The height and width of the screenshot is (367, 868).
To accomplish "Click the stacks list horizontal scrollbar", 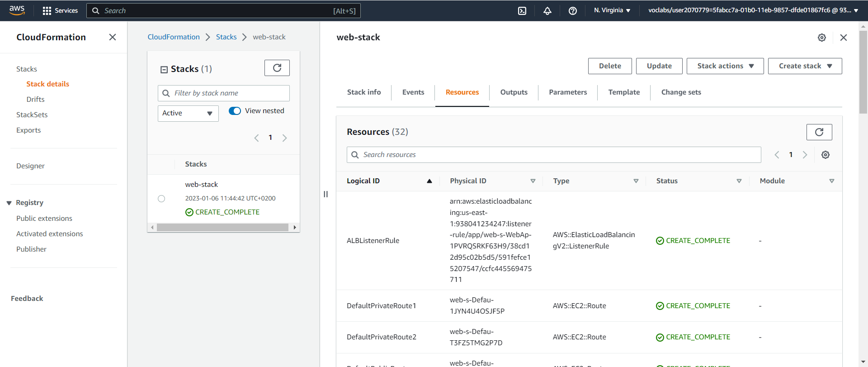I will point(222,228).
